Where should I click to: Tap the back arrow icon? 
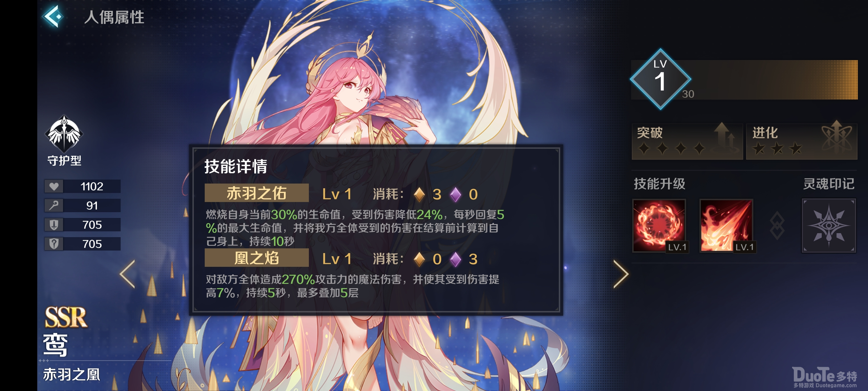pos(54,16)
